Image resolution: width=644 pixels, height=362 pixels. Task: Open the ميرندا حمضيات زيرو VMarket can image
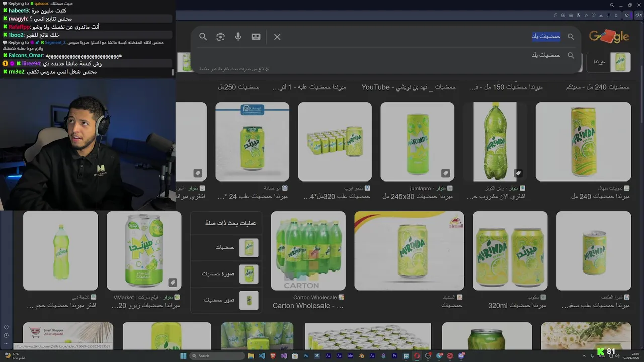click(144, 251)
